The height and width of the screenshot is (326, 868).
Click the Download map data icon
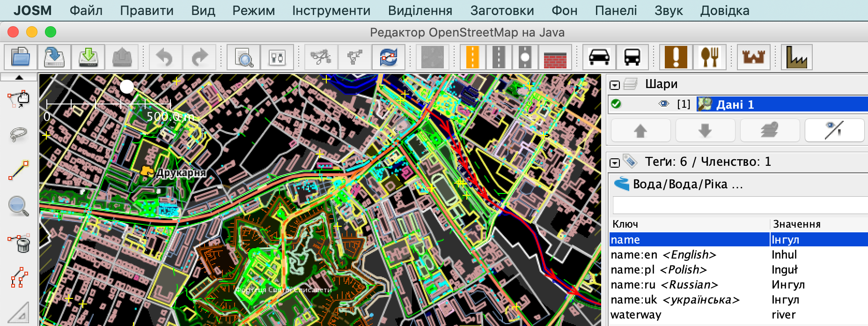(x=88, y=58)
